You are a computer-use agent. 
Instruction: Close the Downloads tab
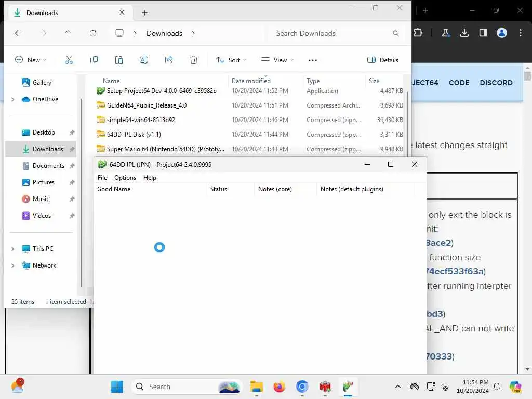[x=122, y=12]
